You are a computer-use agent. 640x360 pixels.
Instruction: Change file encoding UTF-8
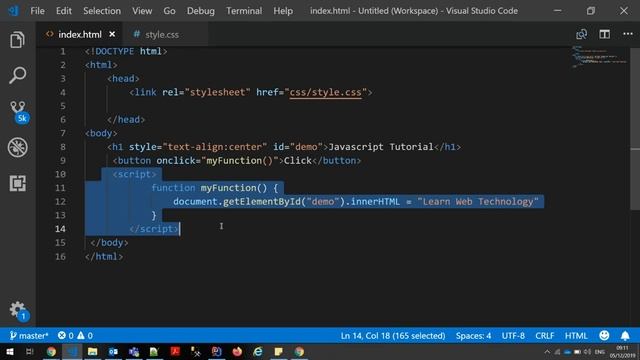[x=513, y=336]
